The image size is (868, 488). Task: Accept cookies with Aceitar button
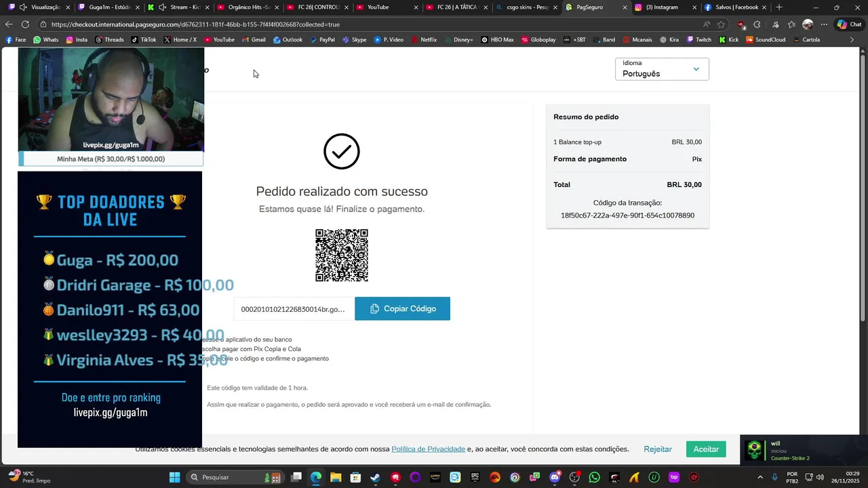pyautogui.click(x=706, y=449)
